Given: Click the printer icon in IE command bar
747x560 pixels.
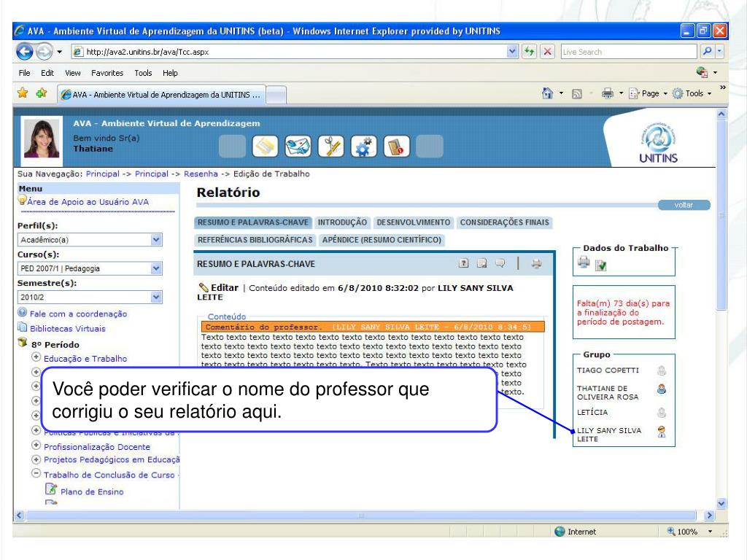Looking at the screenshot, I should (x=608, y=93).
